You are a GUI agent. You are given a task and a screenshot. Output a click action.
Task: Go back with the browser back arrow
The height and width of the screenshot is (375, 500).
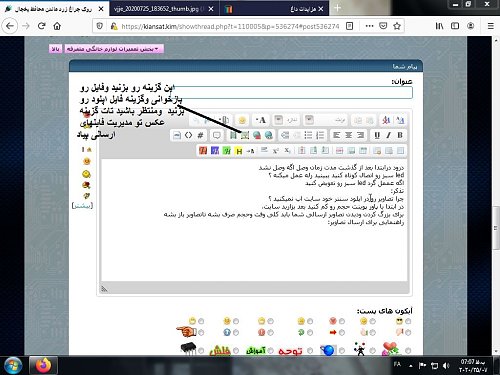10,26
